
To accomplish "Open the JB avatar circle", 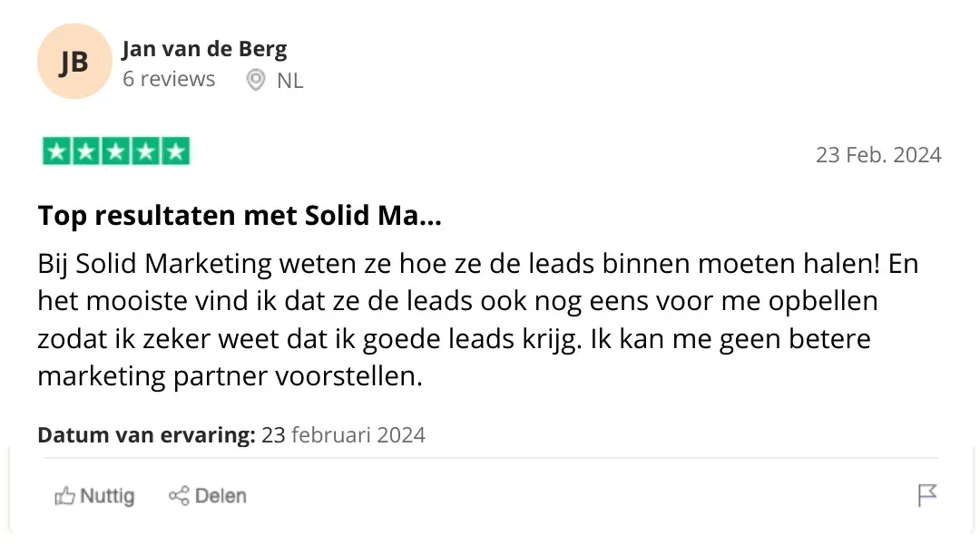I will (74, 62).
